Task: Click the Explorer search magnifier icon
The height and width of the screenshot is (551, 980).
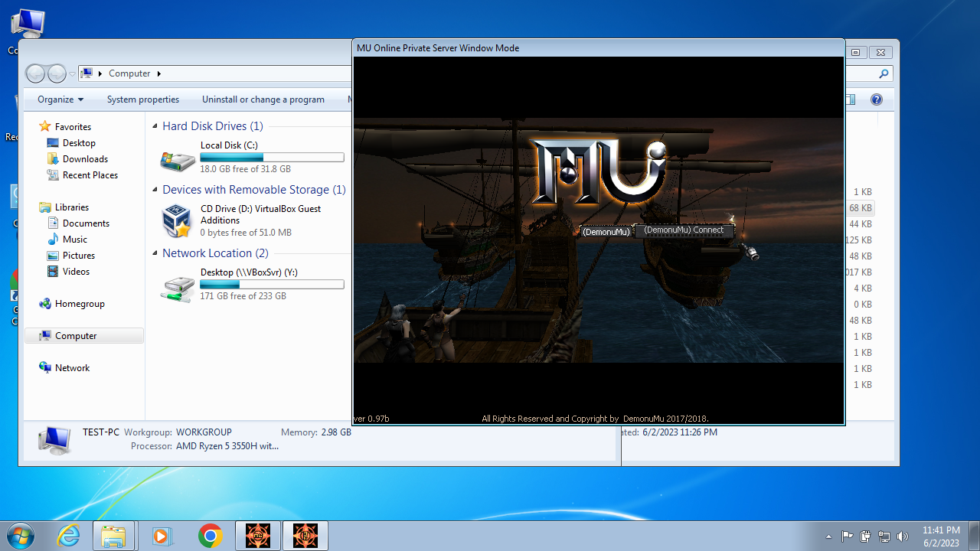Action: click(884, 74)
